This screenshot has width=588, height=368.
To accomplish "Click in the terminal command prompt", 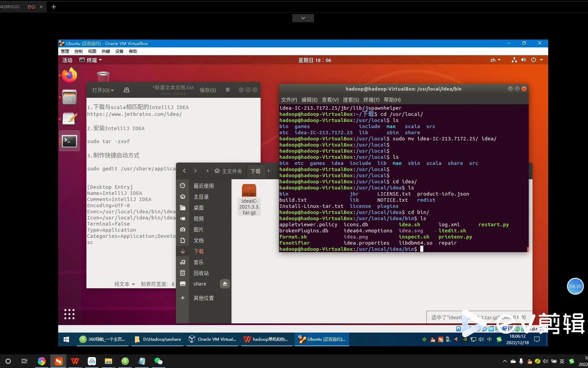I will 422,249.
